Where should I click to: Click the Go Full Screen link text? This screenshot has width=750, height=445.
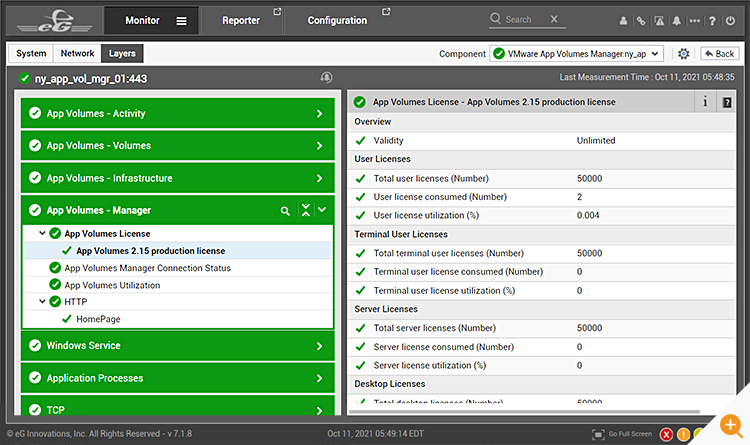point(630,434)
